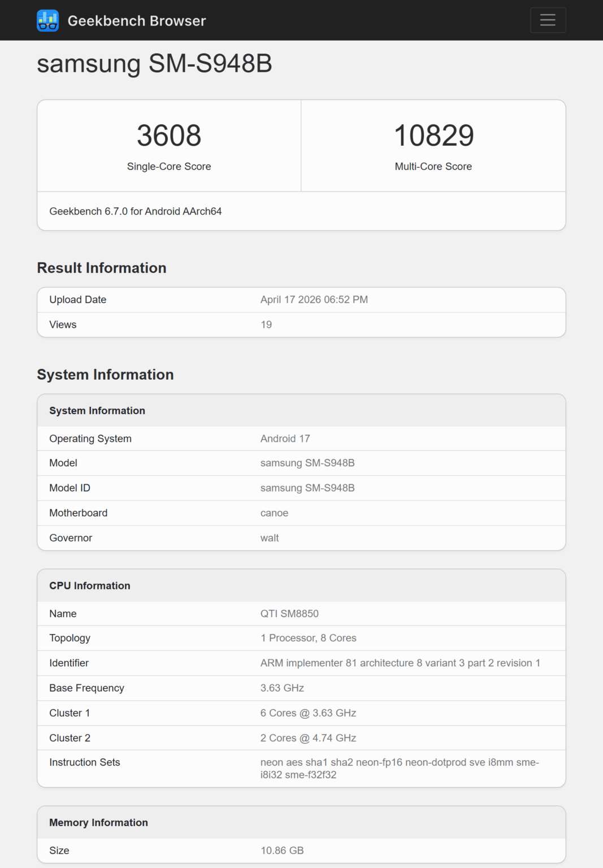Screen dimensions: 603x868
Task: Click the Motherboard value canoe
Action: 274,513
